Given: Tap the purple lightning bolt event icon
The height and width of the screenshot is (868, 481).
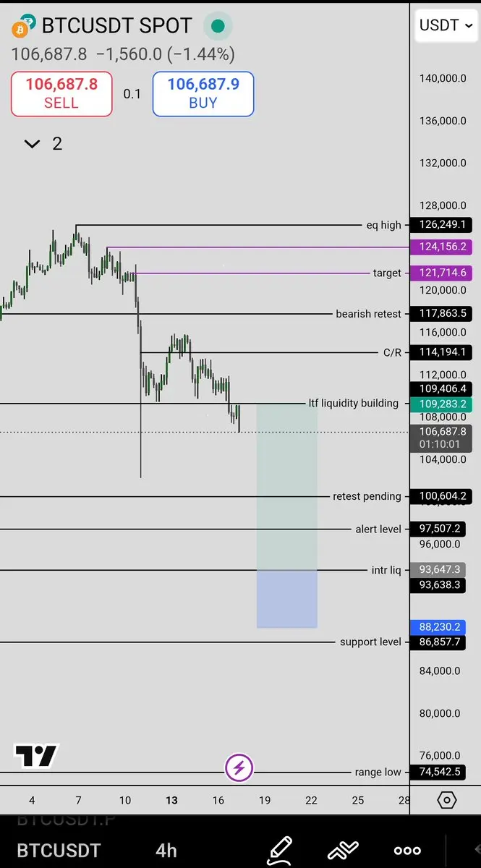Looking at the screenshot, I should tap(239, 767).
